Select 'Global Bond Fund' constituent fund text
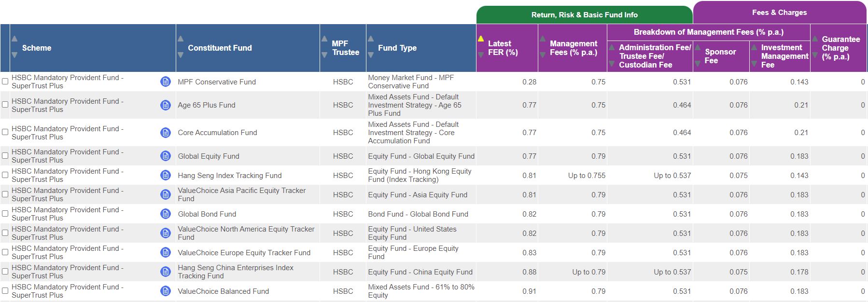 click(207, 214)
